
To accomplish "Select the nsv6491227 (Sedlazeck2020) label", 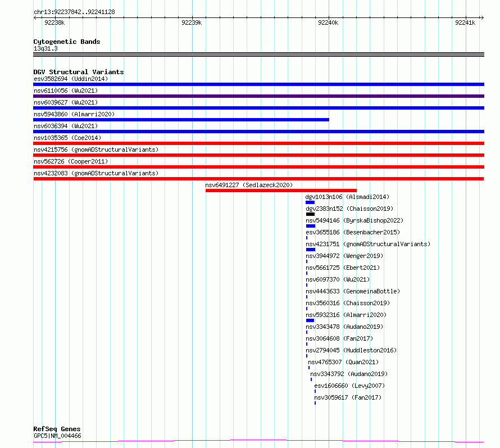I will 249,185.
